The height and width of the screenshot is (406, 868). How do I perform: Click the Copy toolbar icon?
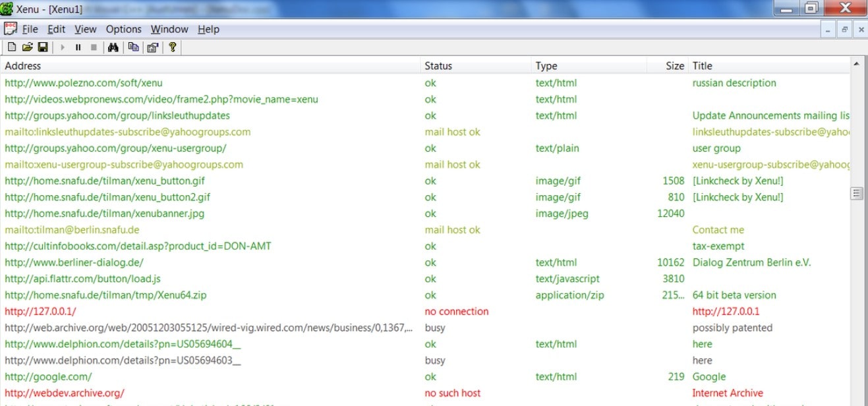pyautogui.click(x=133, y=47)
